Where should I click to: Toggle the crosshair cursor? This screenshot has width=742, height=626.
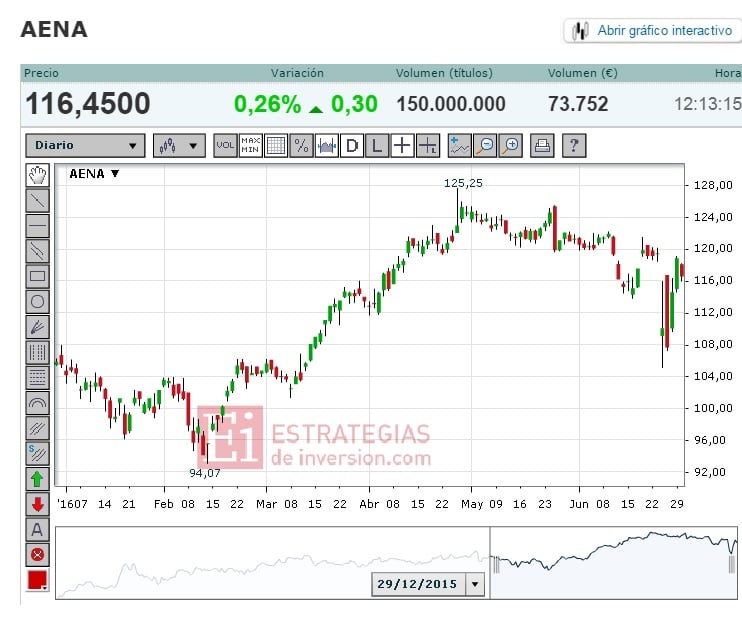(402, 145)
